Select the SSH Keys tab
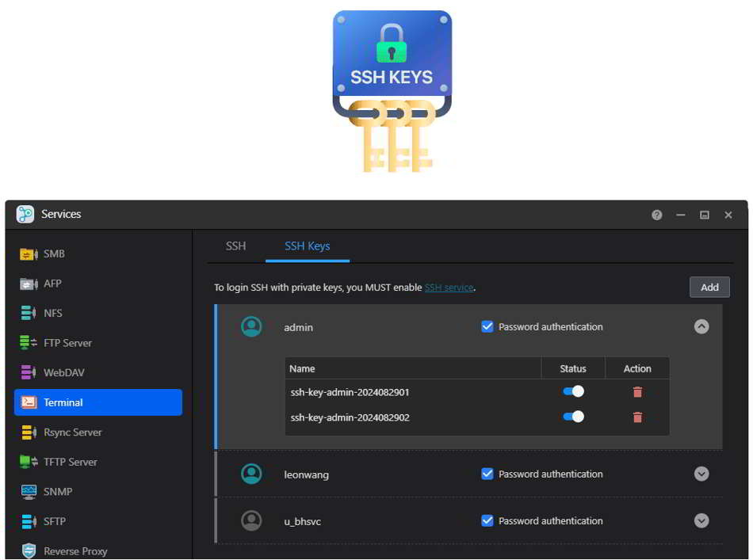The image size is (753, 560). pos(308,246)
